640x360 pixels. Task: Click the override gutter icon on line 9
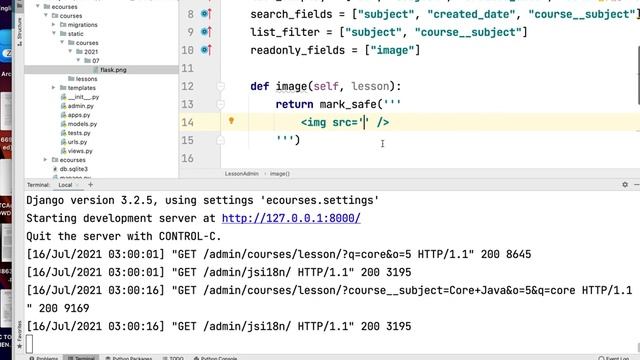pyautogui.click(x=206, y=32)
